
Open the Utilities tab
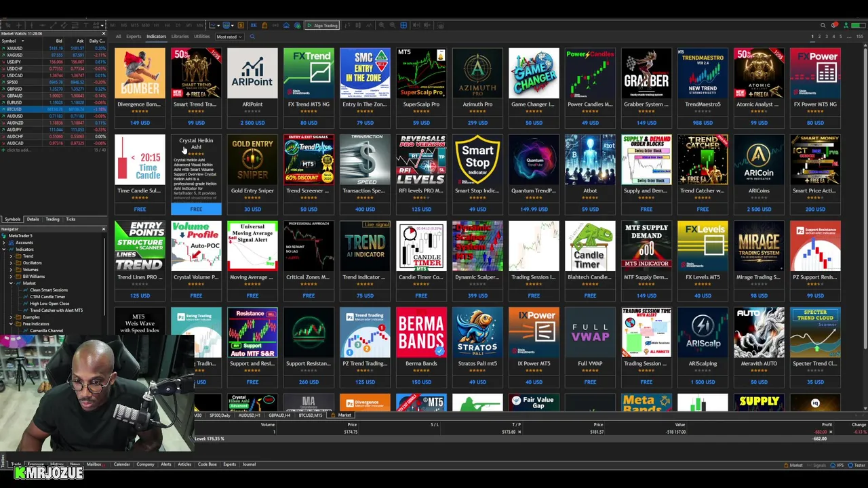click(x=201, y=37)
